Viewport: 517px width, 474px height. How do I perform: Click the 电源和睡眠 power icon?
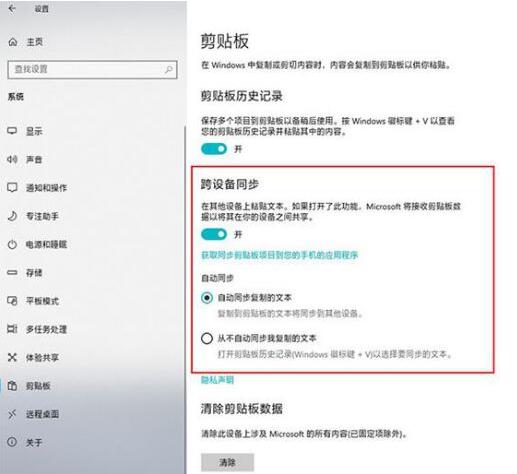pos(12,244)
